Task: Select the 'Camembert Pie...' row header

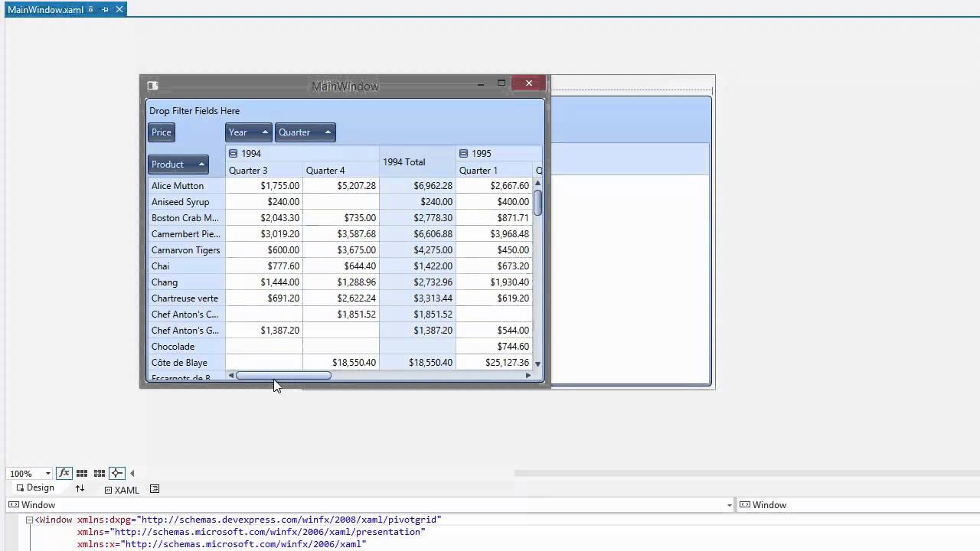Action: (187, 234)
